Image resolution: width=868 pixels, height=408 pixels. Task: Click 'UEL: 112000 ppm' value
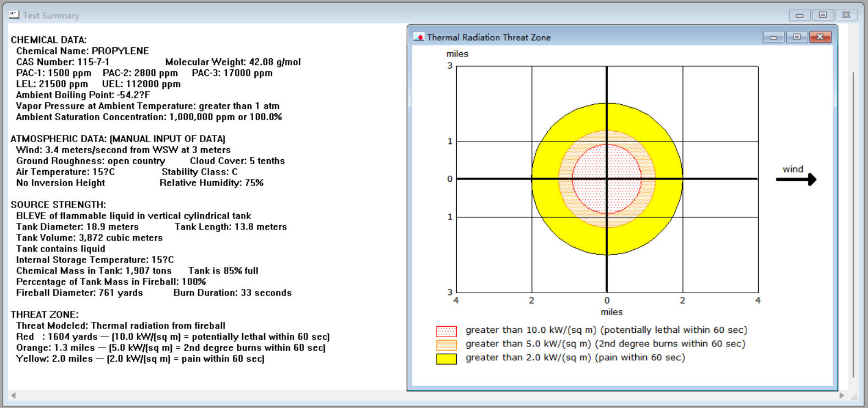141,84
